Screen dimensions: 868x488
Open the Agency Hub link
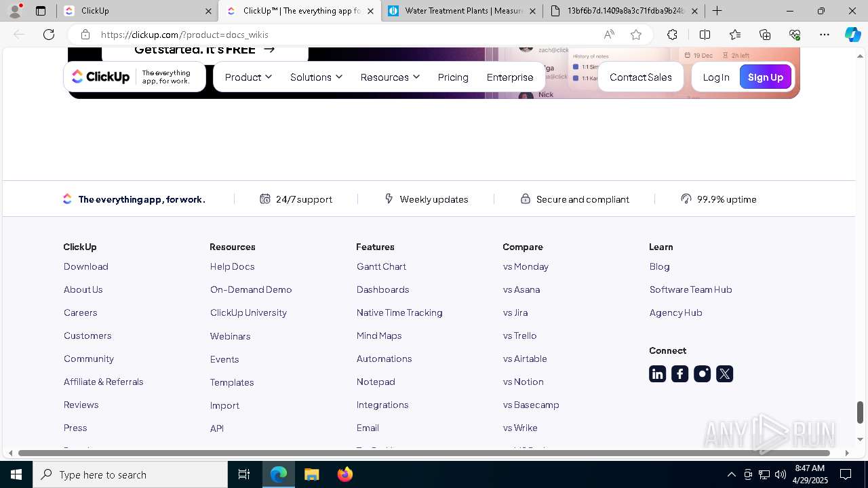[x=675, y=312]
